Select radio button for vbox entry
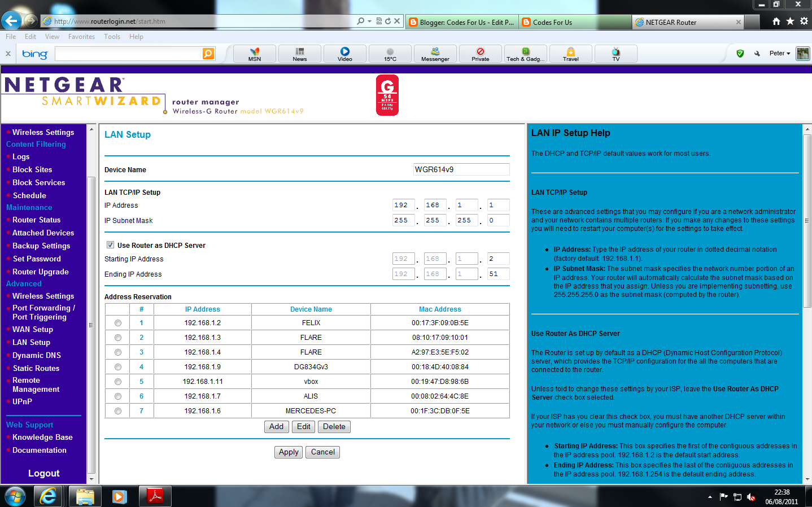 [118, 382]
